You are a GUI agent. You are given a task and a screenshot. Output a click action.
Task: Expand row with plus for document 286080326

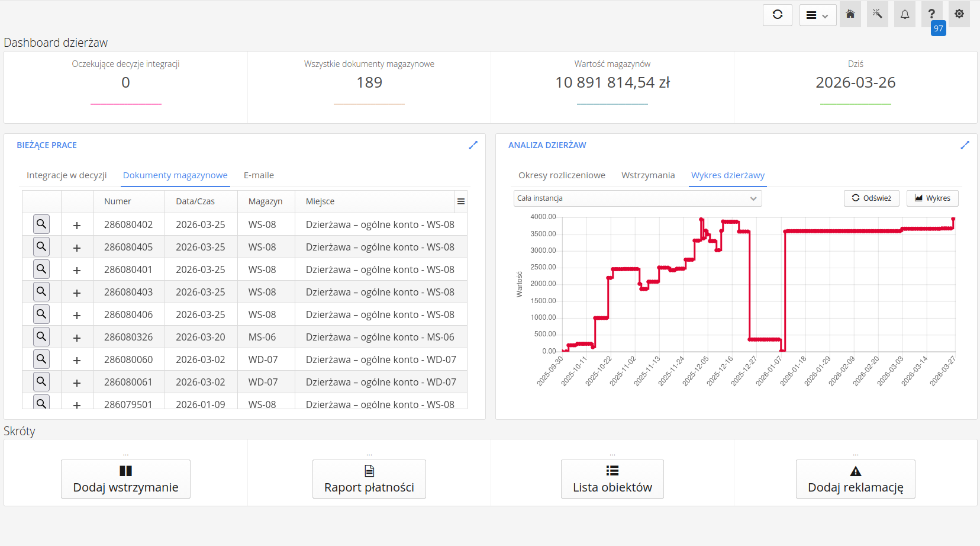pos(77,338)
